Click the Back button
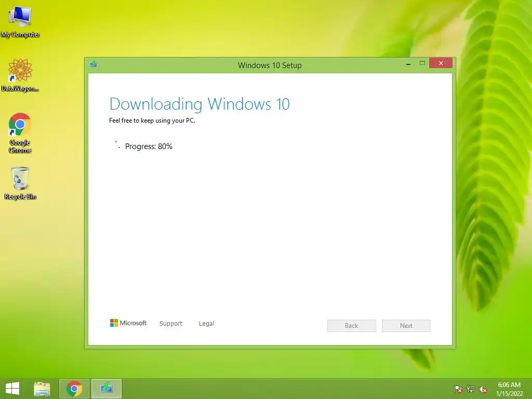This screenshot has width=532, height=399. [x=352, y=326]
